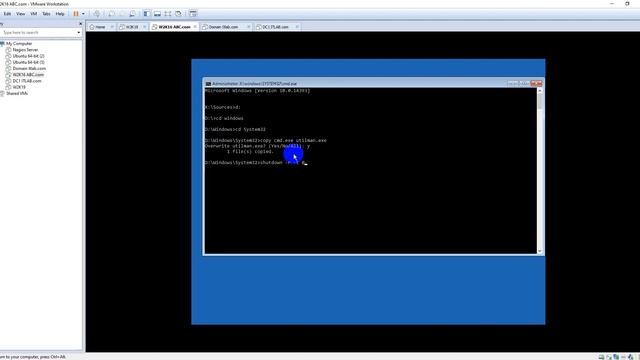The image size is (640, 360).
Task: Click the My Computer monitor icon
Action: (2, 44)
